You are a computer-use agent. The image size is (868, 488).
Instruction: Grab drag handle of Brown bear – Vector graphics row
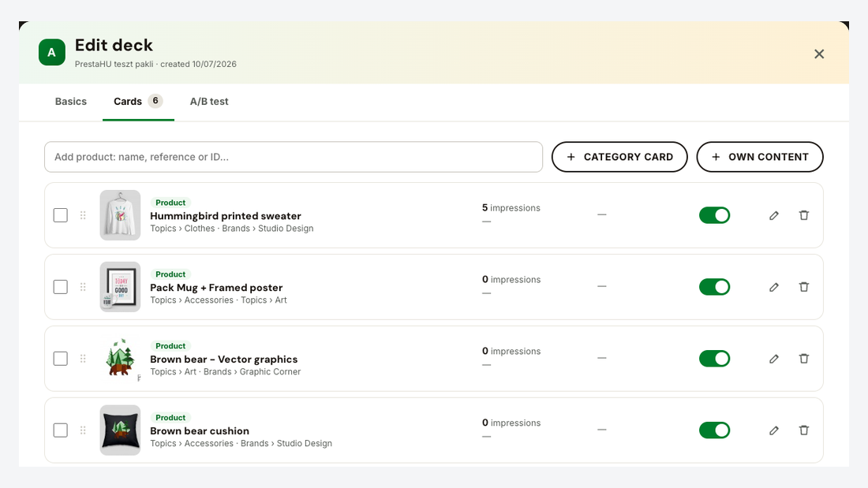tap(83, 359)
